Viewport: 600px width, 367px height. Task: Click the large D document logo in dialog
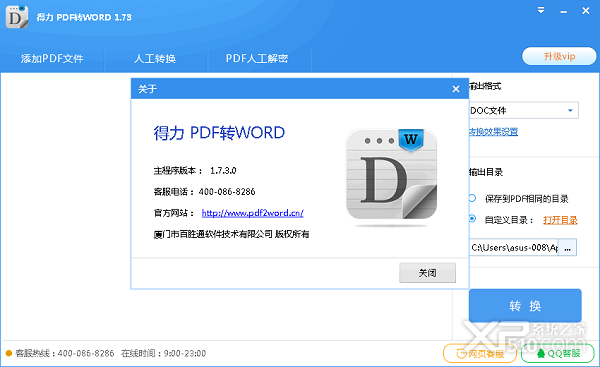click(x=391, y=175)
